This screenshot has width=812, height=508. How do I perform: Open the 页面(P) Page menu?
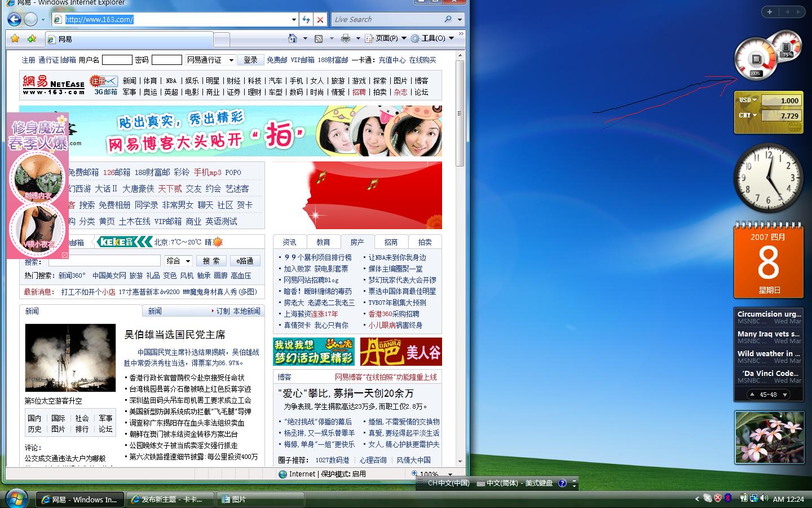point(386,38)
